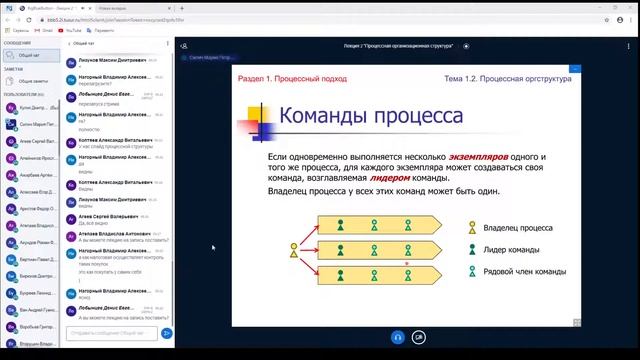
Task: Toggle the share webcam button
Action: point(418,337)
